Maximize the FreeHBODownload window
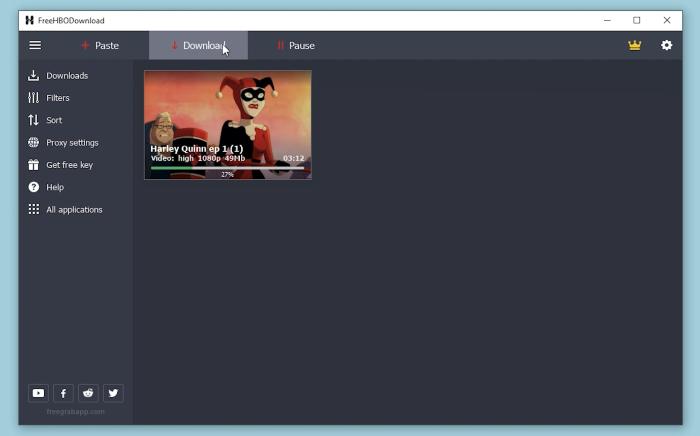This screenshot has height=436, width=700. tap(637, 20)
